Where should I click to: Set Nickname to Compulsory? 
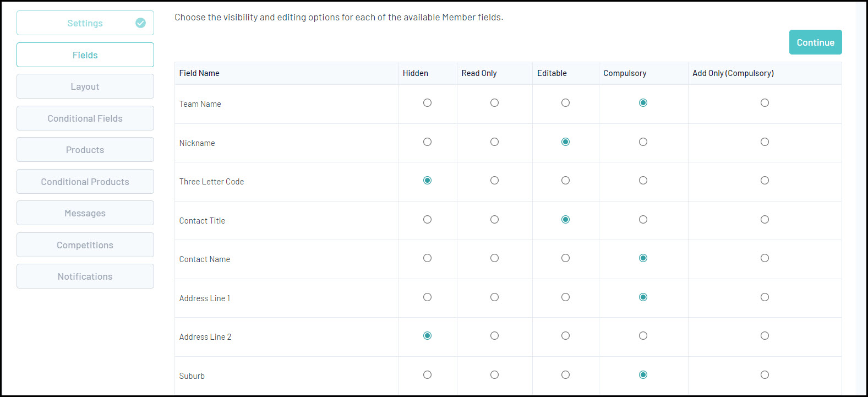click(643, 142)
